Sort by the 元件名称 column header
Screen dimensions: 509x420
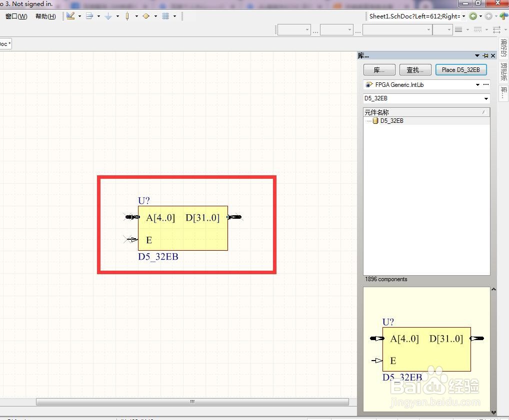click(426, 112)
